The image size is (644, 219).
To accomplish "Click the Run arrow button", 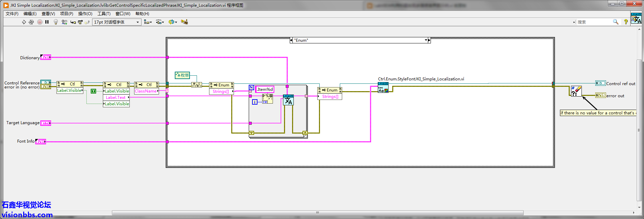I will point(24,22).
